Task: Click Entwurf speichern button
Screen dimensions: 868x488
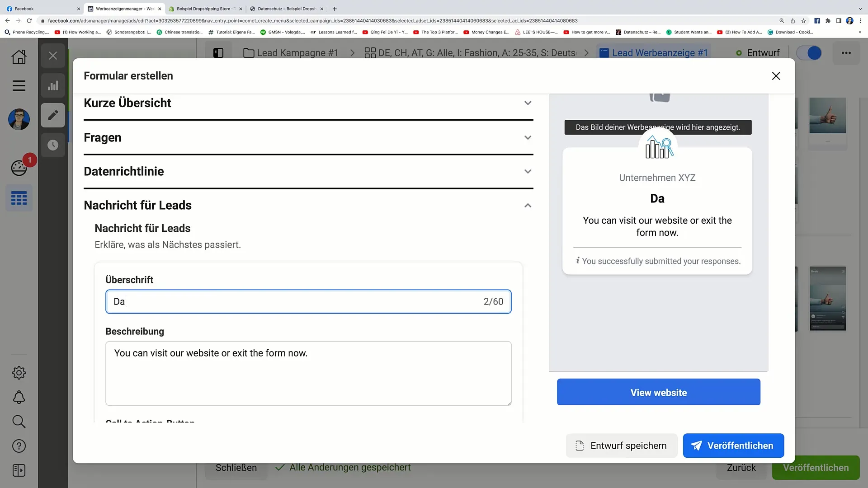Action: (622, 446)
